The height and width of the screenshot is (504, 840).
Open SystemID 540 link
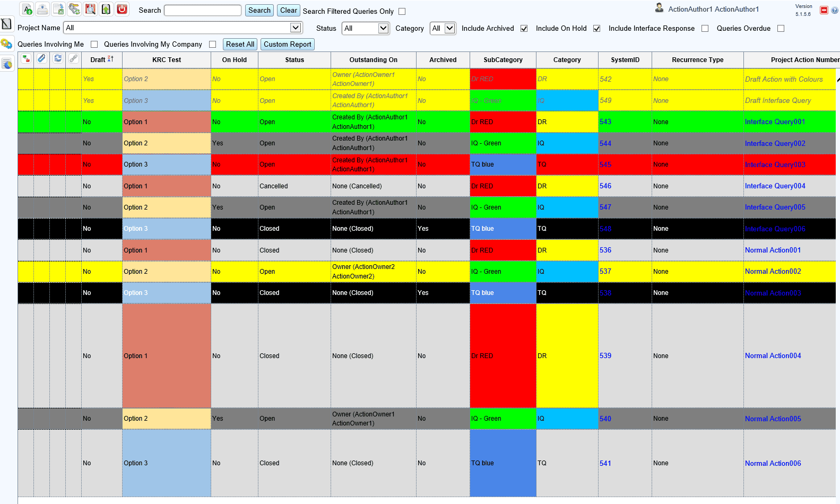coord(605,419)
